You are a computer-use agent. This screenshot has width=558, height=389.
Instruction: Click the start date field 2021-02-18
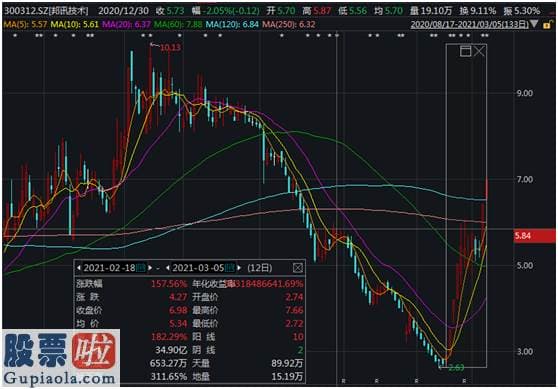pyautogui.click(x=109, y=268)
